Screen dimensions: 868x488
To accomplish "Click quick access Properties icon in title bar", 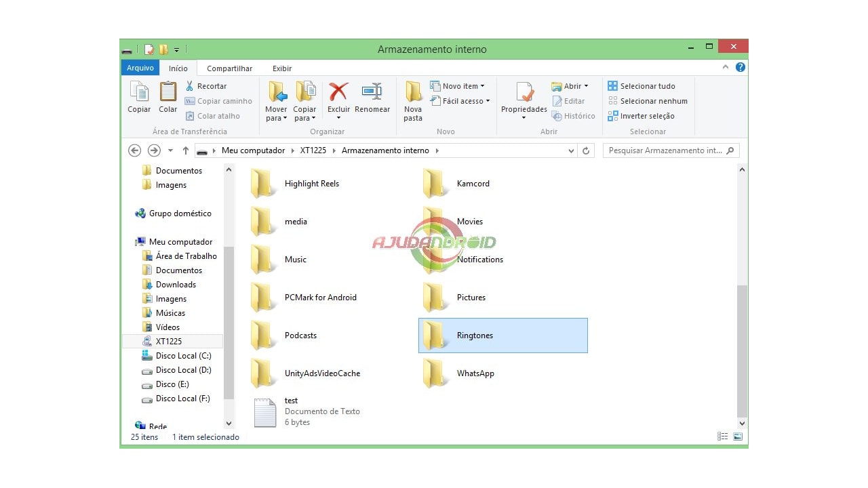I will coord(149,49).
